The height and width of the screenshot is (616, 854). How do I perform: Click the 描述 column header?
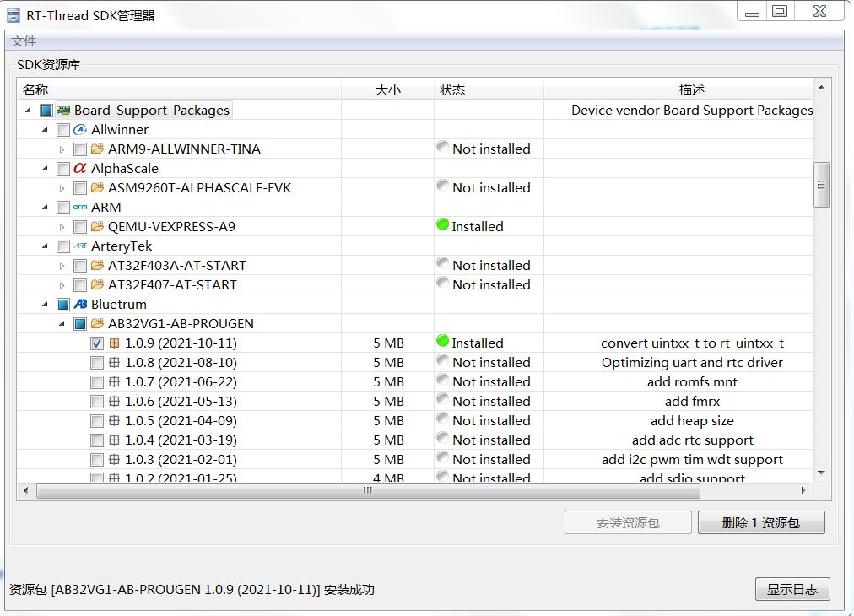[x=678, y=89]
